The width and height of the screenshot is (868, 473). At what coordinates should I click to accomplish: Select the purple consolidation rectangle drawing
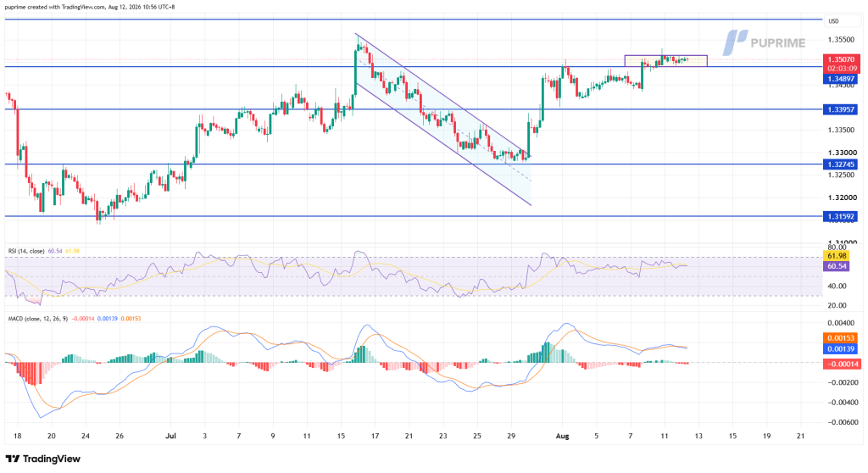tap(666, 61)
